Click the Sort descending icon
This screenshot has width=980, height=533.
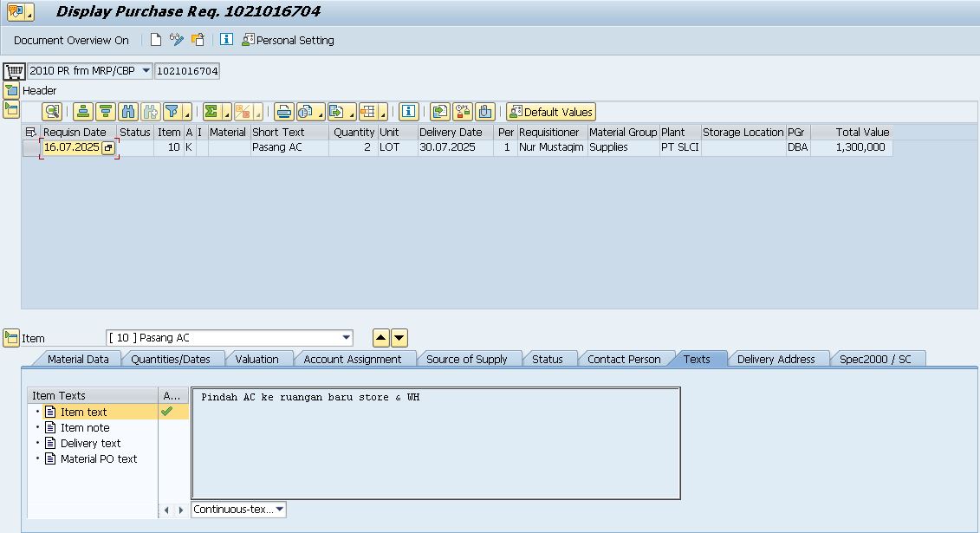106,112
